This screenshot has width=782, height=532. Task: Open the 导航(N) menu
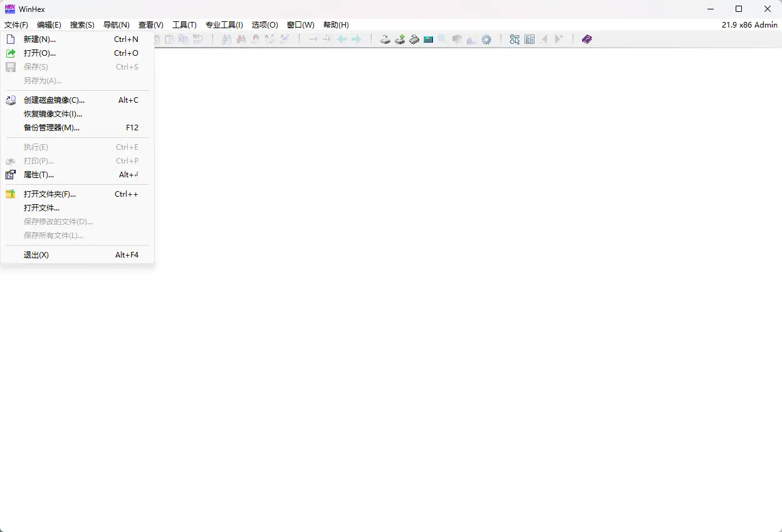click(116, 25)
